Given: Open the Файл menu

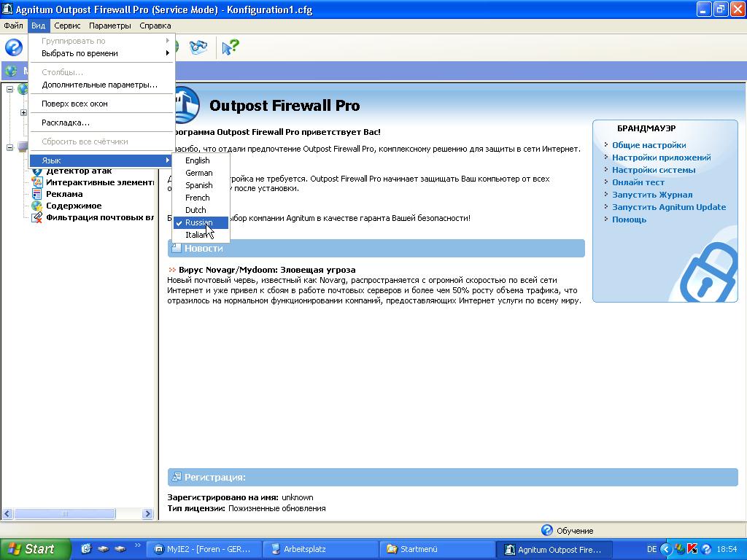Looking at the screenshot, I should point(13,26).
